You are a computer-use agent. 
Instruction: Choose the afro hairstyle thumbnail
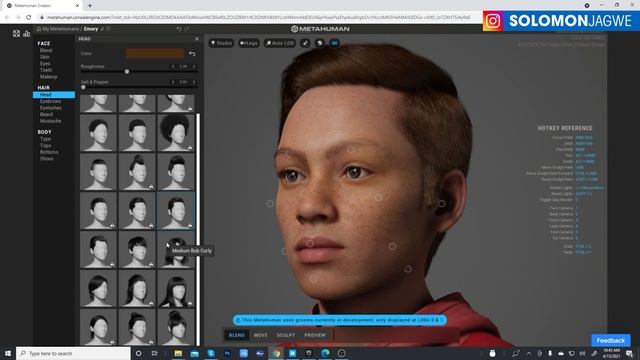(x=176, y=133)
